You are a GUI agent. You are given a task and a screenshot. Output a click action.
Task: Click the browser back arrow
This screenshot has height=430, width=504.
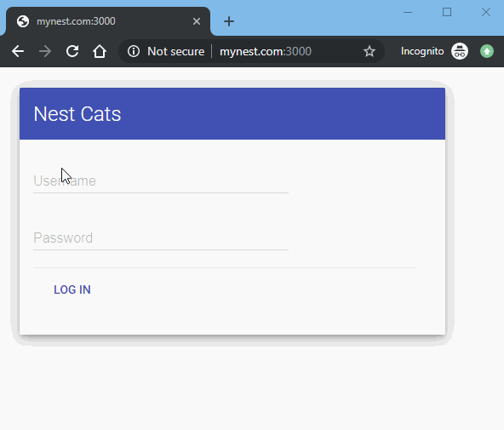tap(18, 51)
